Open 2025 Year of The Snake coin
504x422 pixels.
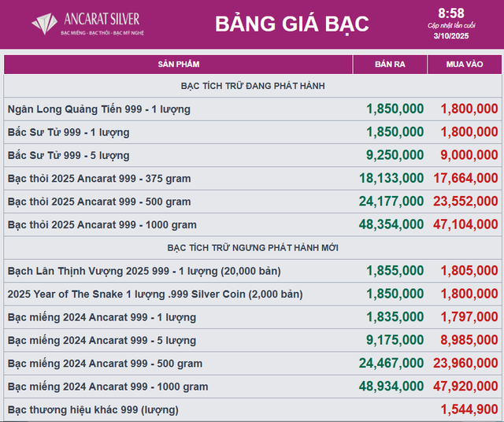tap(155, 294)
